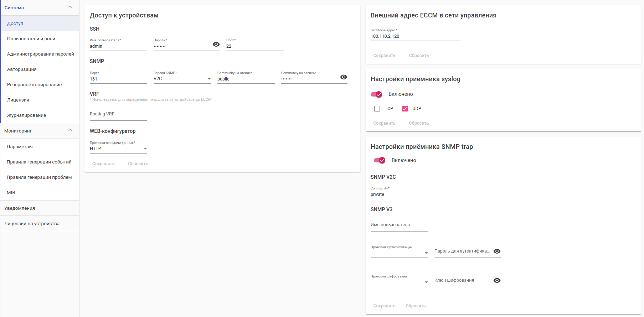Click Сбросить in Доступ к устройствам panel
644x317 pixels.
tap(138, 164)
